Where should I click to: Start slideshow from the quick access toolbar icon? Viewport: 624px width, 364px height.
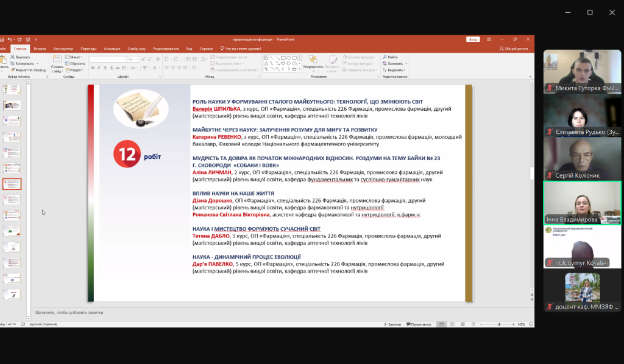[x=27, y=40]
